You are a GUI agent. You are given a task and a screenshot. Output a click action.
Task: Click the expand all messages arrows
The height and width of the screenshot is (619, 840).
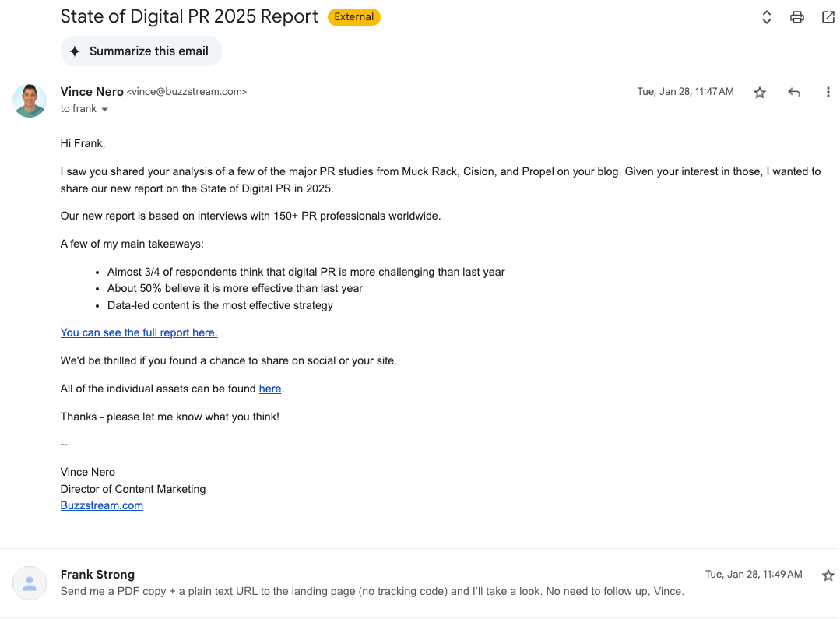(766, 16)
